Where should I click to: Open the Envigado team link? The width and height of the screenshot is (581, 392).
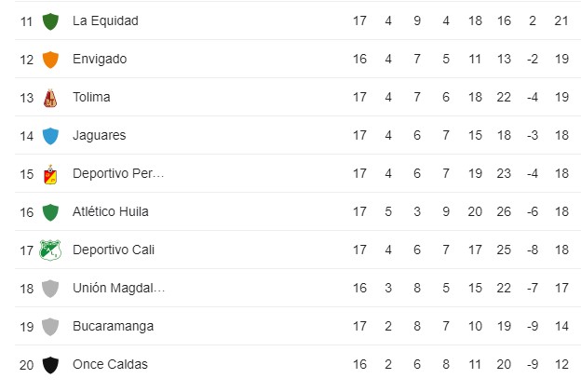(100, 59)
